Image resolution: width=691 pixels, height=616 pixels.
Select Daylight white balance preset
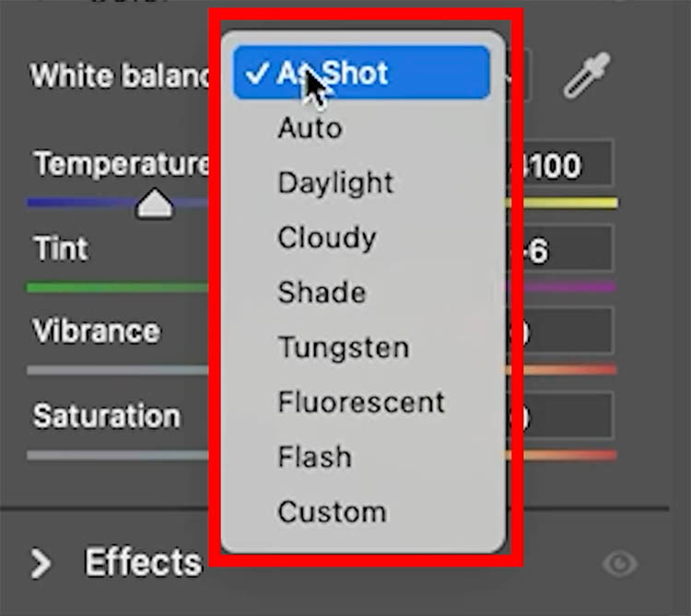point(335,182)
